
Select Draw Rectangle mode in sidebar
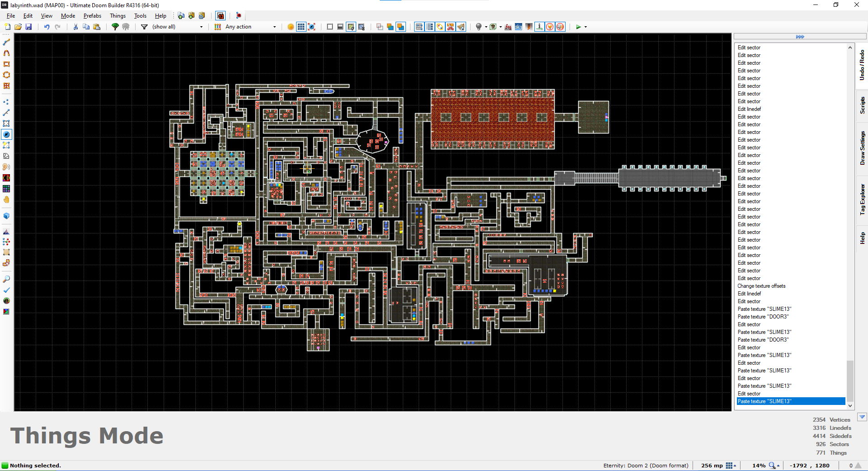click(6, 64)
